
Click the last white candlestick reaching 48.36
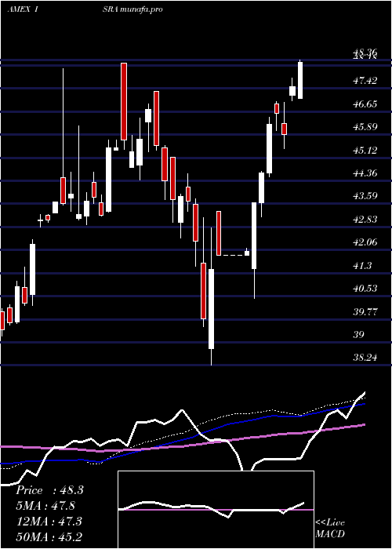[300, 80]
